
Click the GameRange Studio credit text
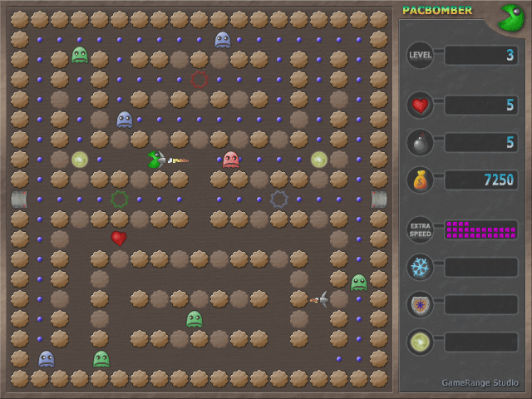point(480,382)
